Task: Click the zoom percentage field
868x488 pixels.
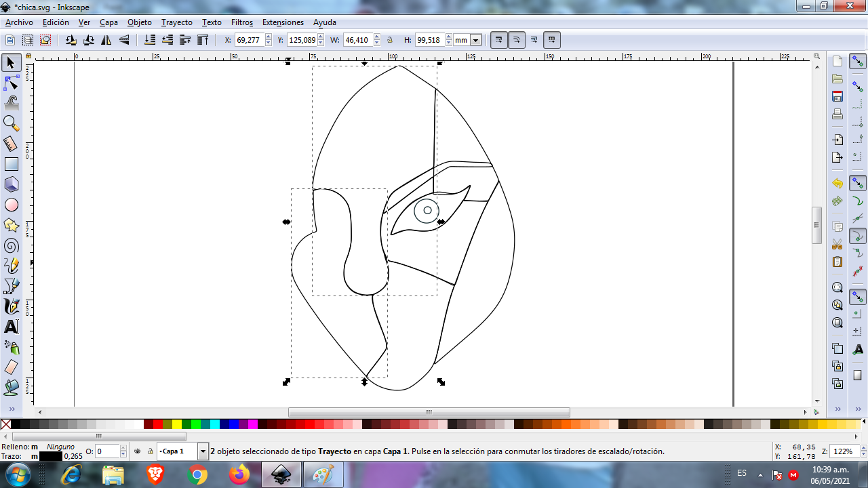Action: pos(844,451)
